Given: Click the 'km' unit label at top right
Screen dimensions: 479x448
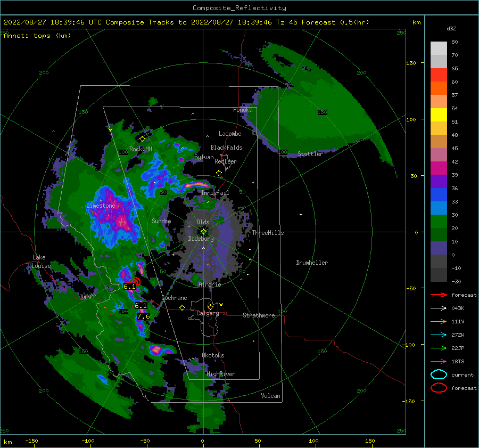Looking at the screenshot, I should [416, 22].
